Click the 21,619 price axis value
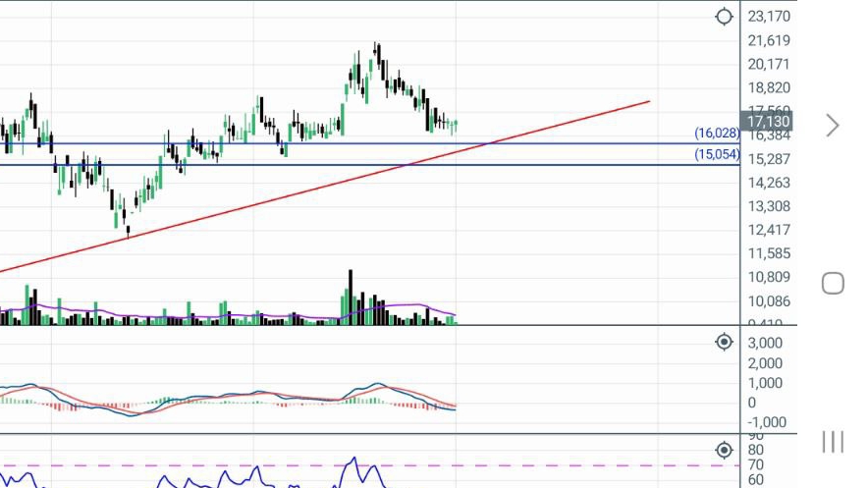The width and height of the screenshot is (868, 488). point(769,40)
